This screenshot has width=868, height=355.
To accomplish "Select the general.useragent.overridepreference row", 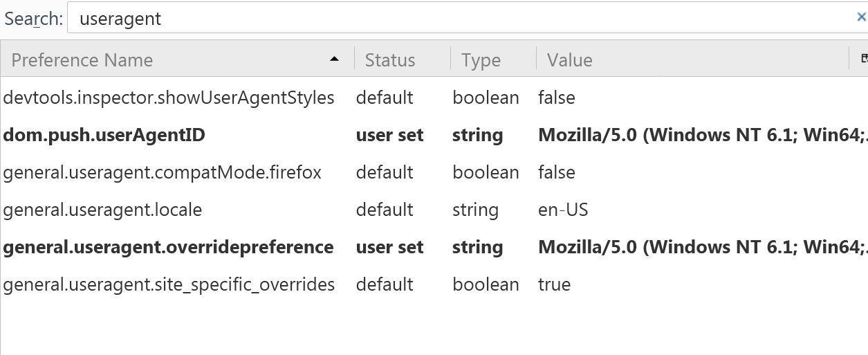I will (x=168, y=247).
